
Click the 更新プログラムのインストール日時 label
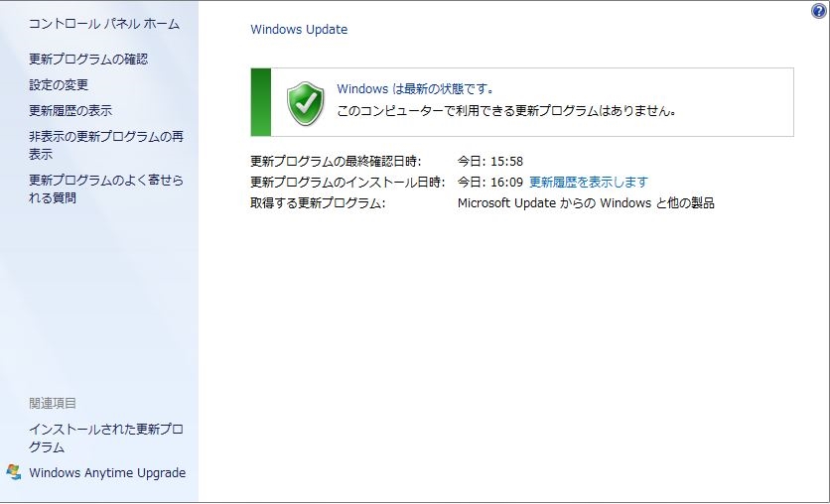[x=347, y=182]
